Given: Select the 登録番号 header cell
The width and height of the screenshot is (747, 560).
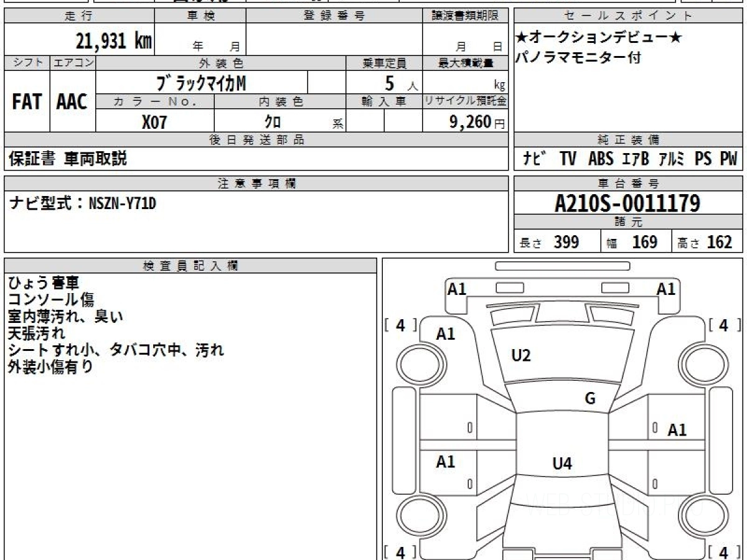Looking at the screenshot, I should tap(334, 16).
